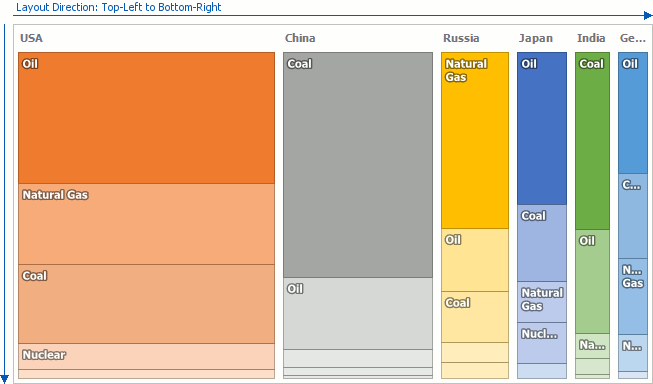Click the Layout Direction caption text
Viewport: 653px width, 384px height.
click(x=119, y=7)
